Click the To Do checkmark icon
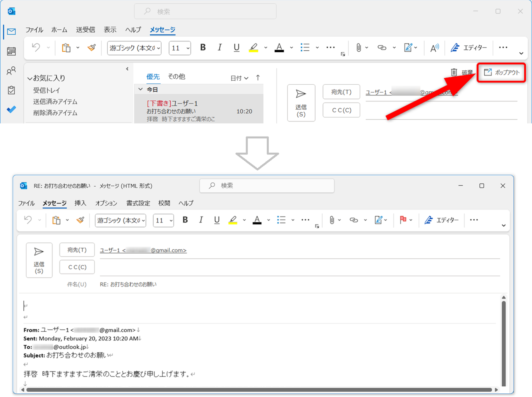Viewport: 532px width, 397px height. coord(11,109)
